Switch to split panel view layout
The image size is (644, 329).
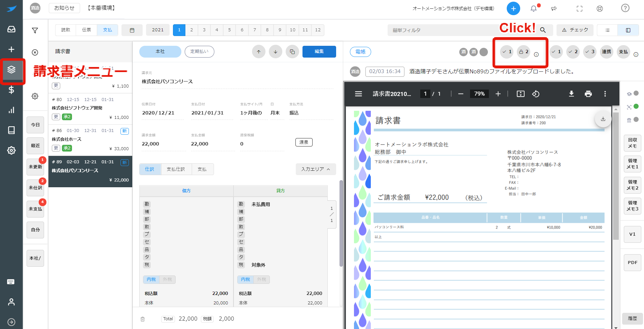pyautogui.click(x=628, y=30)
